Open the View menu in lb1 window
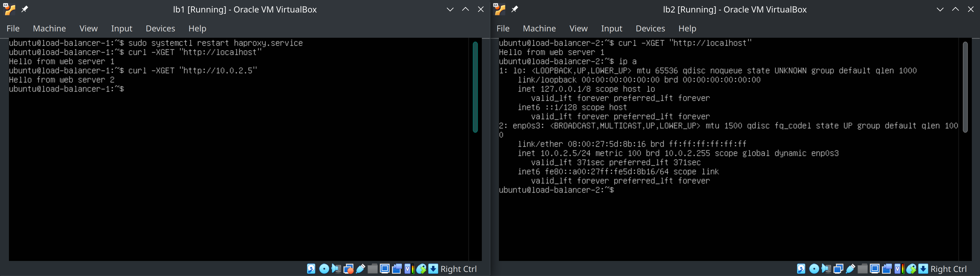The width and height of the screenshot is (980, 276). pyautogui.click(x=89, y=29)
